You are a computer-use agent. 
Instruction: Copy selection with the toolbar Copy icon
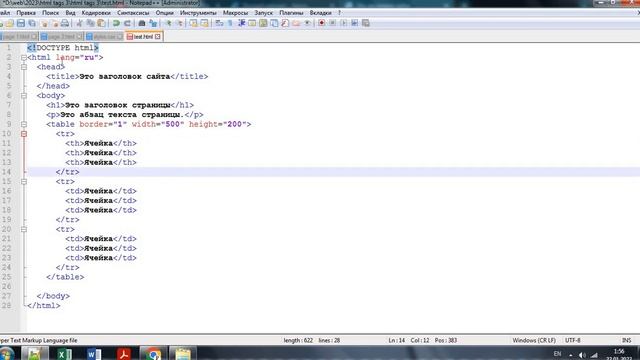click(91, 23)
